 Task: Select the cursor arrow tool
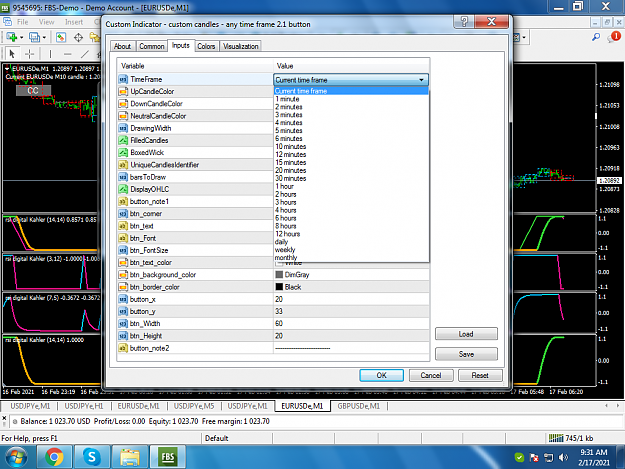click(12, 53)
